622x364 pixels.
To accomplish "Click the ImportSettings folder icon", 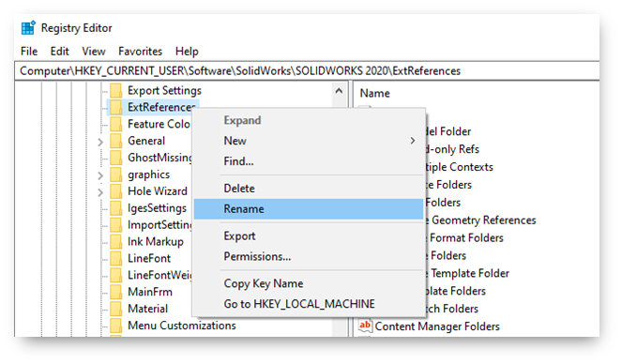I will pos(115,225).
